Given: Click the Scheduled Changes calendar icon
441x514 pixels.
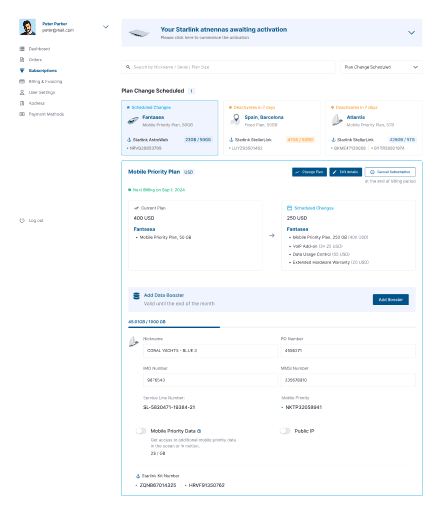Looking at the screenshot, I should (289, 208).
